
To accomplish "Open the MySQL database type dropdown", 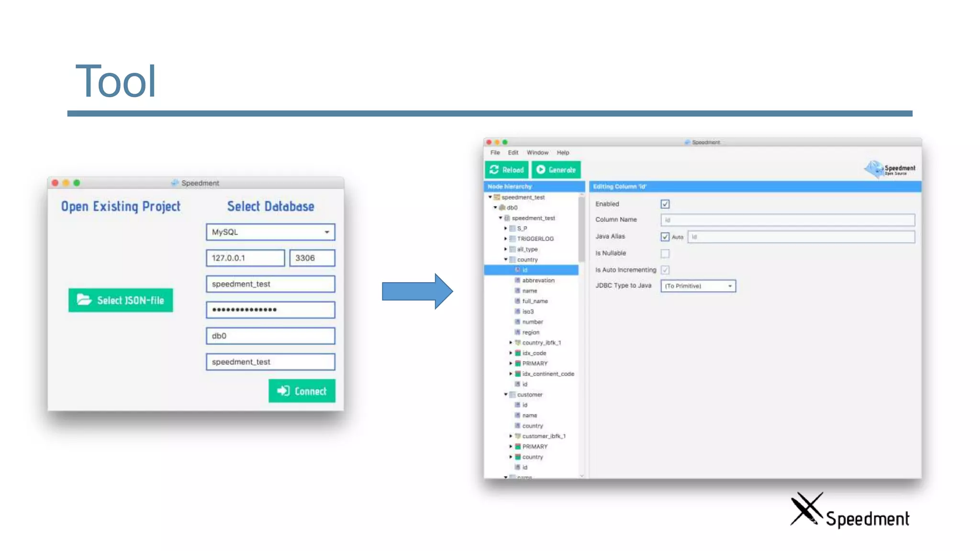I will click(270, 232).
